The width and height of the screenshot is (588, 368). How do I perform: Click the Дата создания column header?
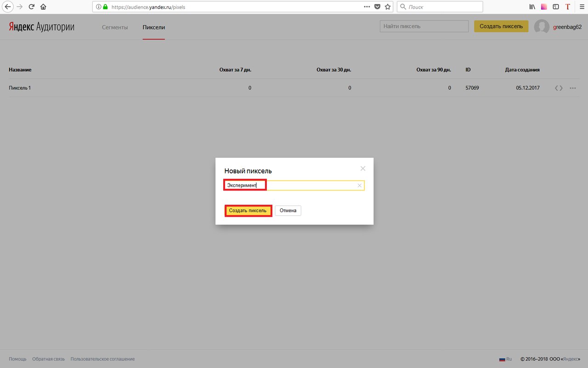522,70
